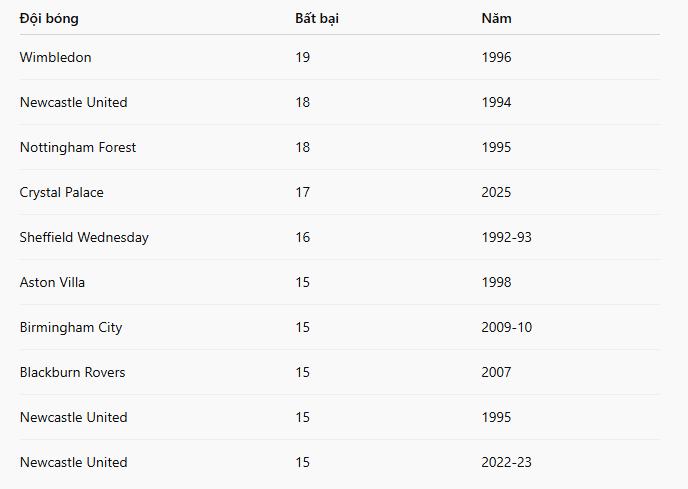
Task: Click the Blackburn Rovers team cell
Action: 72,372
